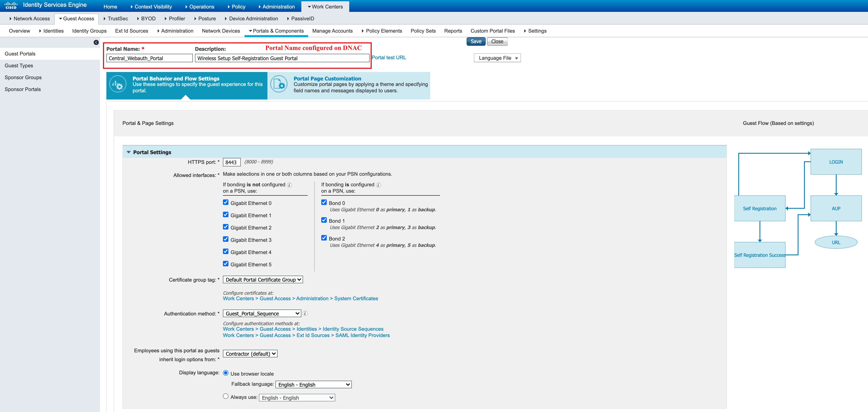Select Use browser locale radio button
The height and width of the screenshot is (412, 868).
pyautogui.click(x=226, y=373)
